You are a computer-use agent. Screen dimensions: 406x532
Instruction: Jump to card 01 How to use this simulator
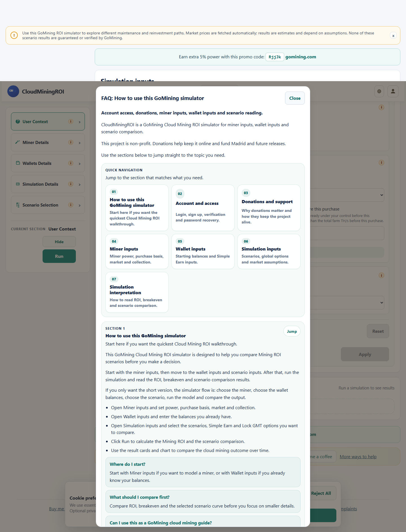[x=137, y=208]
